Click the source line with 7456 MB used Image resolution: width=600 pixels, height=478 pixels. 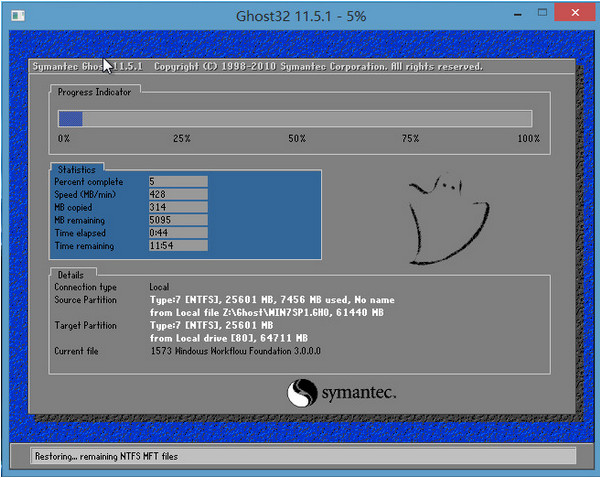click(x=272, y=300)
